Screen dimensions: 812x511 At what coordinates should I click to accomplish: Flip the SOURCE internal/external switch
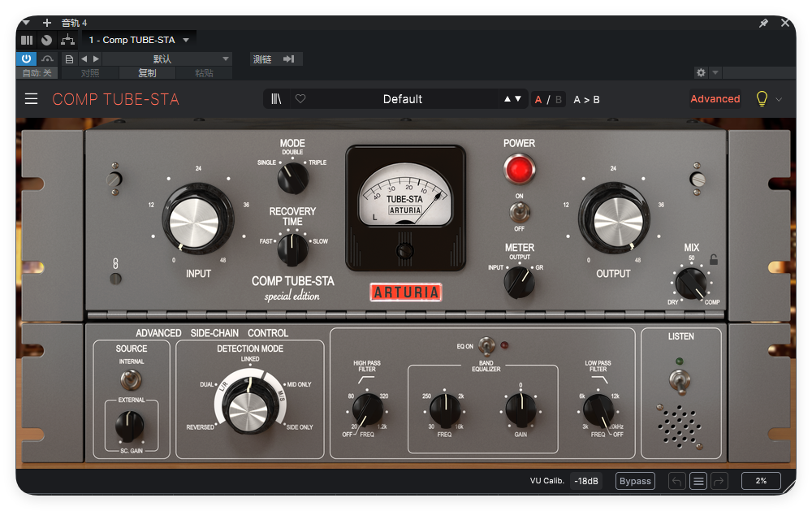131,380
